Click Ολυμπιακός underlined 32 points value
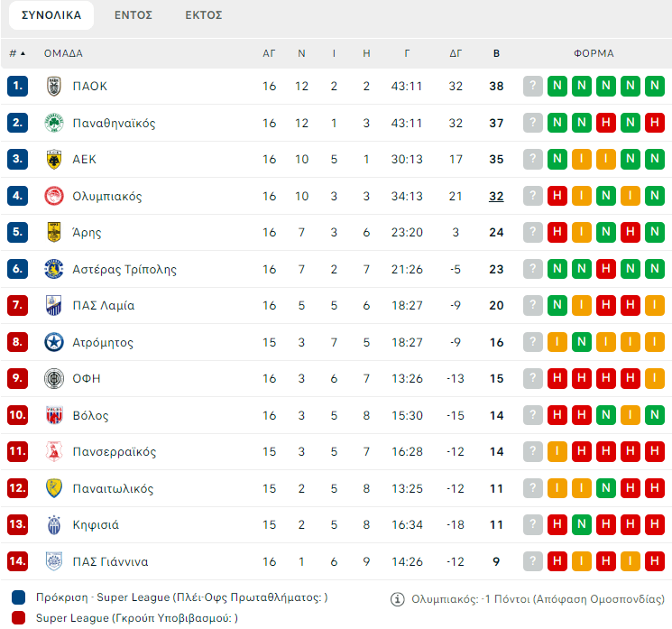 pyautogui.click(x=496, y=196)
